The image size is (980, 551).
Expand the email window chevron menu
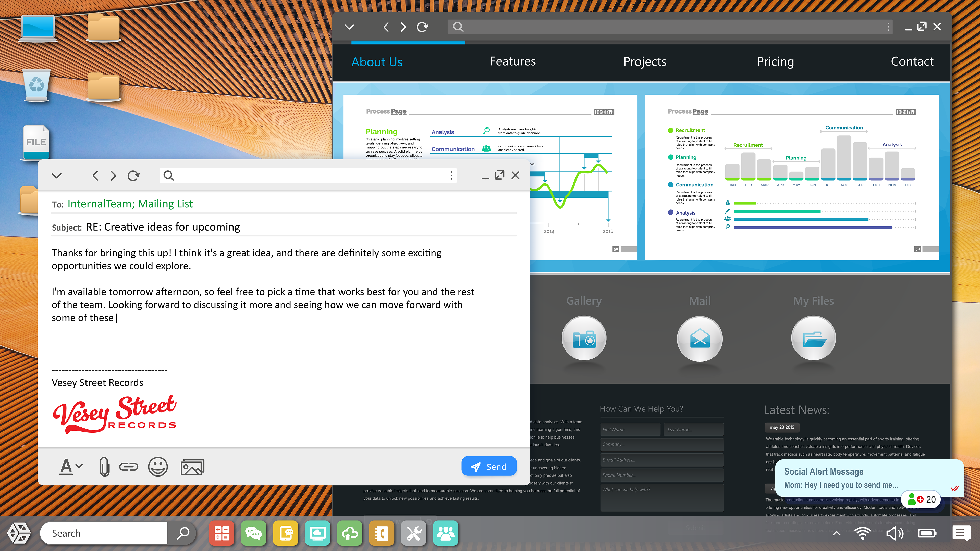57,176
